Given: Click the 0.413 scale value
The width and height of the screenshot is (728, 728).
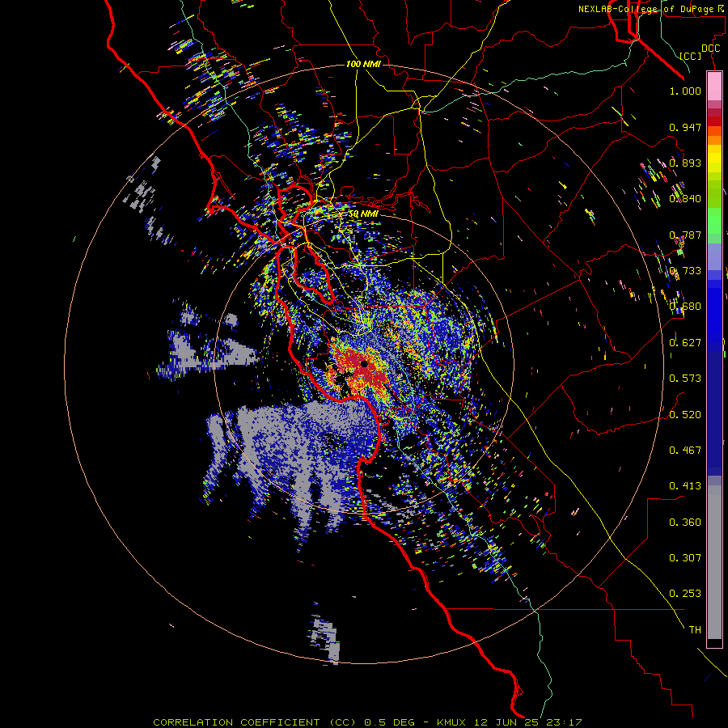Looking at the screenshot, I should (685, 486).
